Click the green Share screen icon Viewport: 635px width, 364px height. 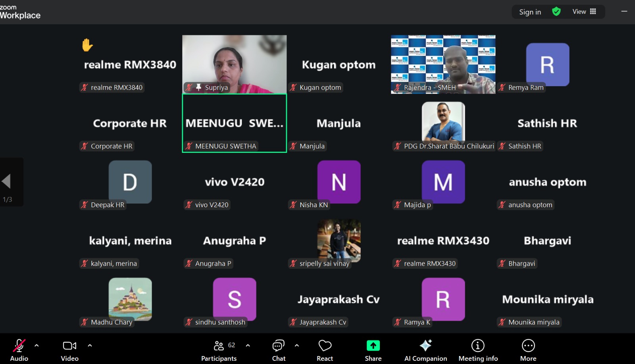pyautogui.click(x=373, y=346)
